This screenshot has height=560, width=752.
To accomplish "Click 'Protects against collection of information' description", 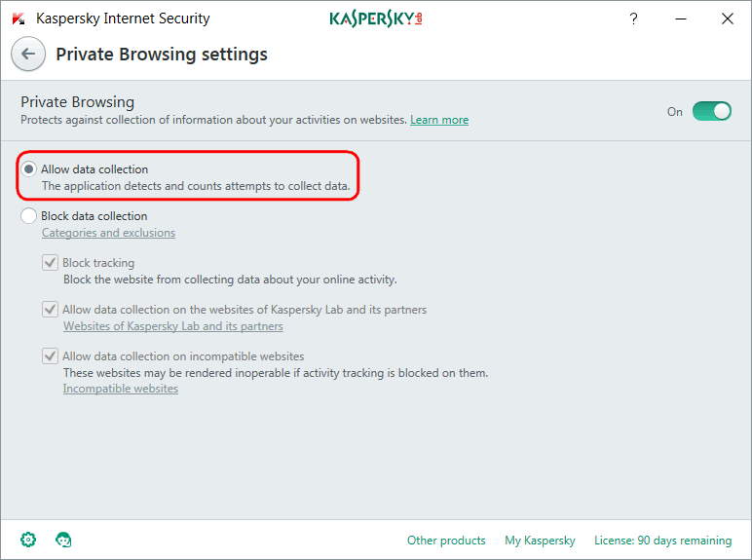I will pyautogui.click(x=213, y=120).
